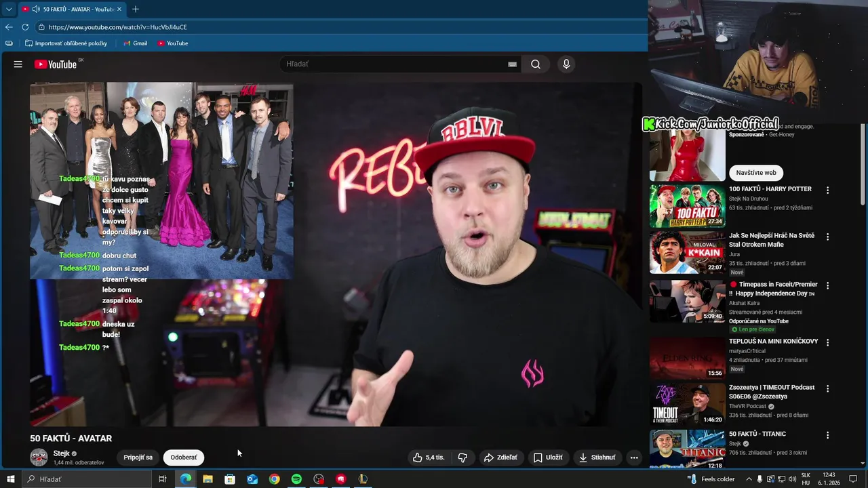Viewport: 868px width, 488px height.
Task: Open the Feels colder weather widget
Action: coord(711,479)
